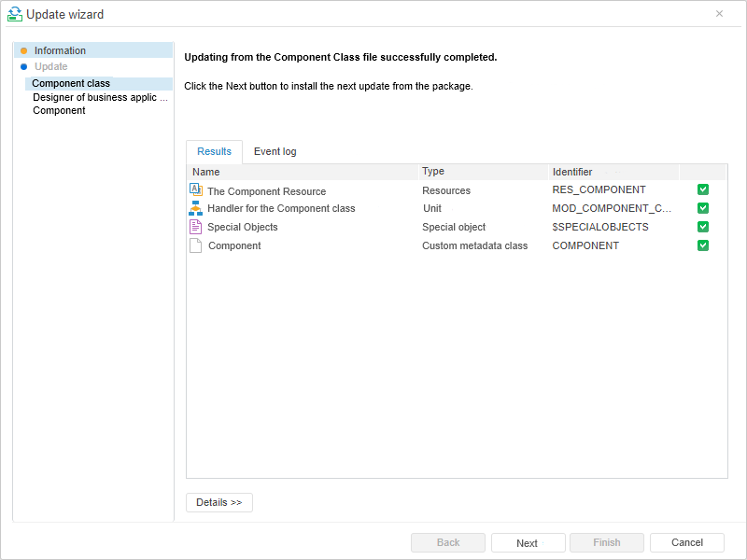Toggle checkbox for MOD_COMPONENT unit row
This screenshot has height=560, width=747.
click(x=703, y=208)
